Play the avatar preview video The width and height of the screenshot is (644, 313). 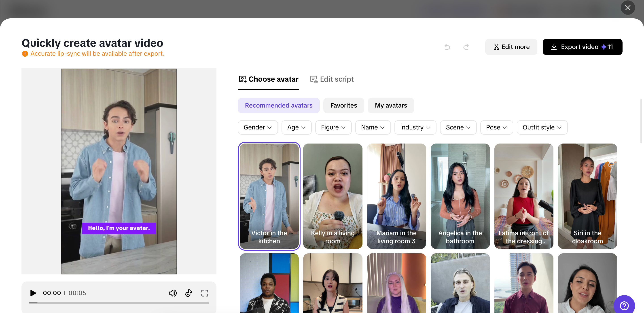[33, 293]
